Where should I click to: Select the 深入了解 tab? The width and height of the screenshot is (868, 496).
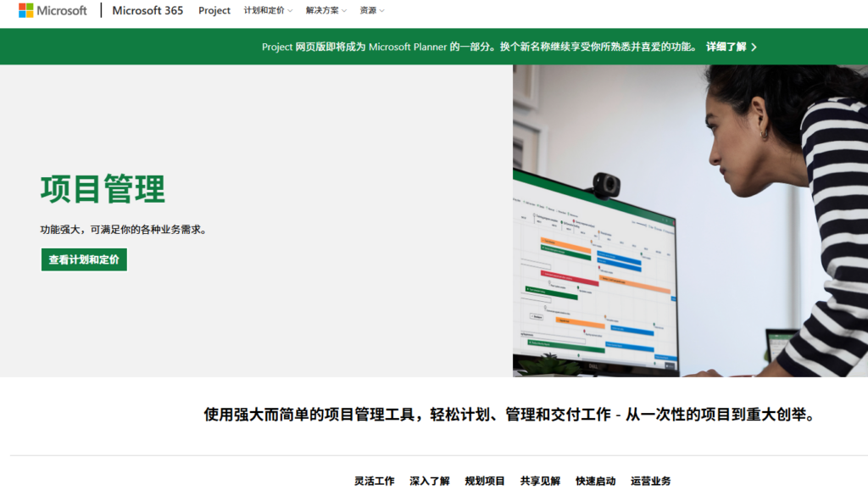pos(430,481)
